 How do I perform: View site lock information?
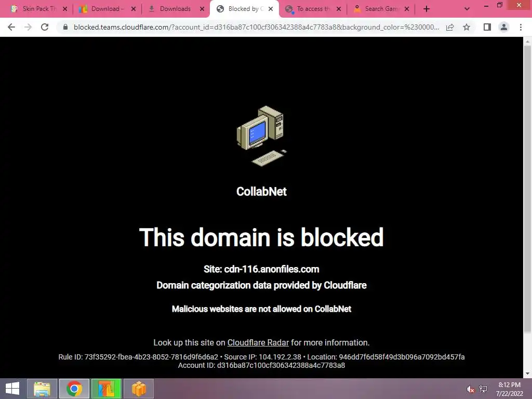(x=65, y=27)
